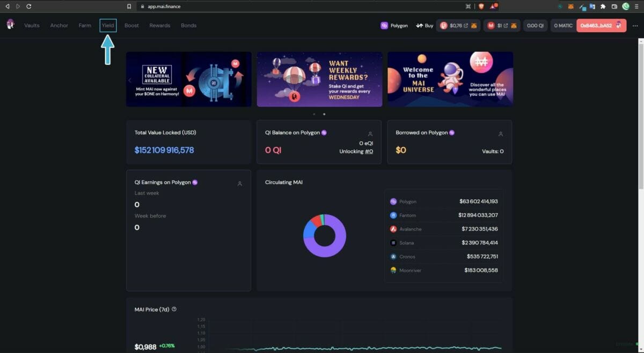Click the Mai Finance logo icon
Viewport: 644px width, 353px height.
click(10, 25)
